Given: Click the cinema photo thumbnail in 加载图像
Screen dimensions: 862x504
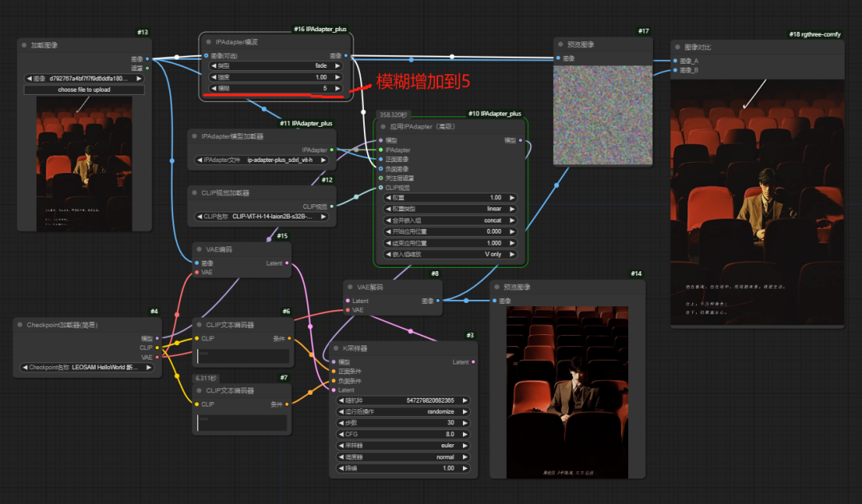Looking at the screenshot, I should tap(84, 163).
